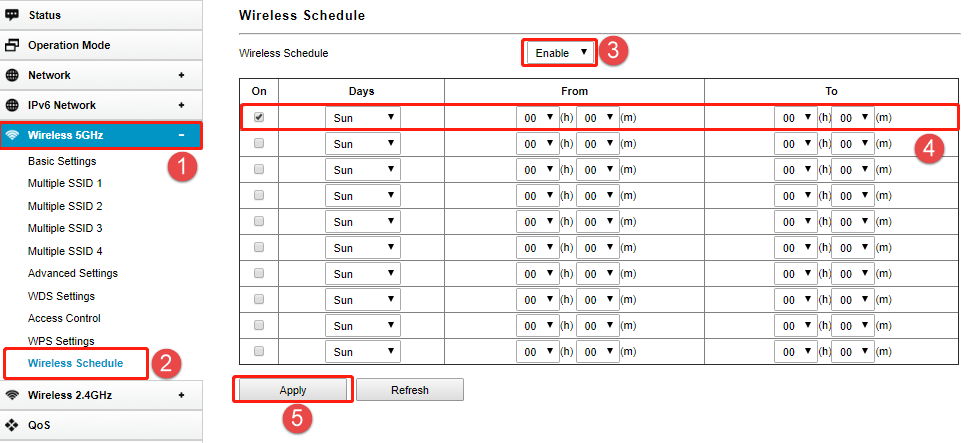
Task: Open first row From hour dropdown
Action: point(537,117)
